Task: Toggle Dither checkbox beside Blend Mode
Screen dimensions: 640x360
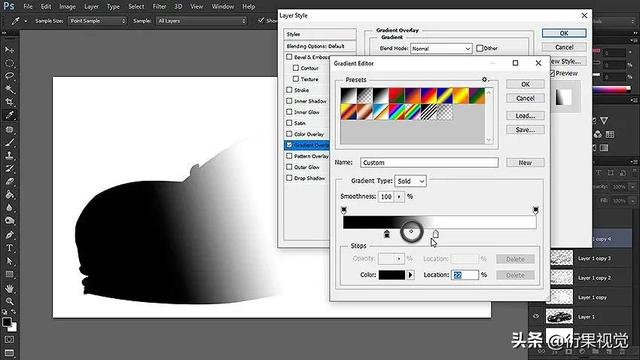Action: tap(480, 48)
